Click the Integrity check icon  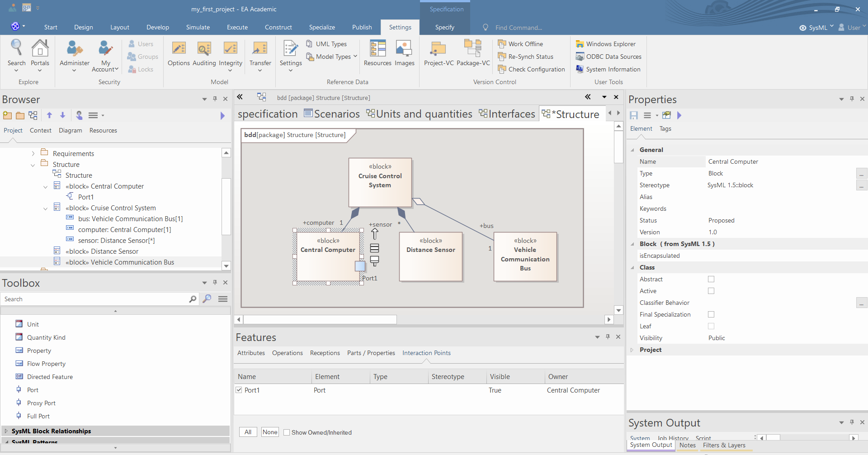[230, 49]
